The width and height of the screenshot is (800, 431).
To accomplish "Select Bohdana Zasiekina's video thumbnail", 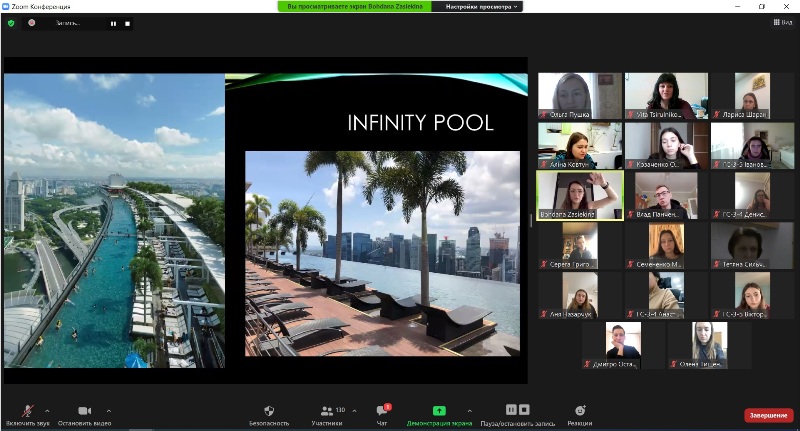I will click(x=580, y=194).
